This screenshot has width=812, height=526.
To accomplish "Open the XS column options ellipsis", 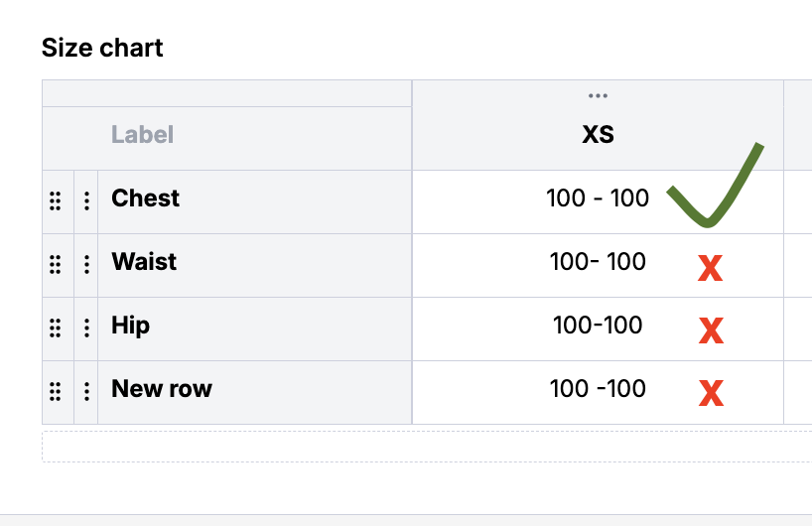I will pyautogui.click(x=598, y=96).
